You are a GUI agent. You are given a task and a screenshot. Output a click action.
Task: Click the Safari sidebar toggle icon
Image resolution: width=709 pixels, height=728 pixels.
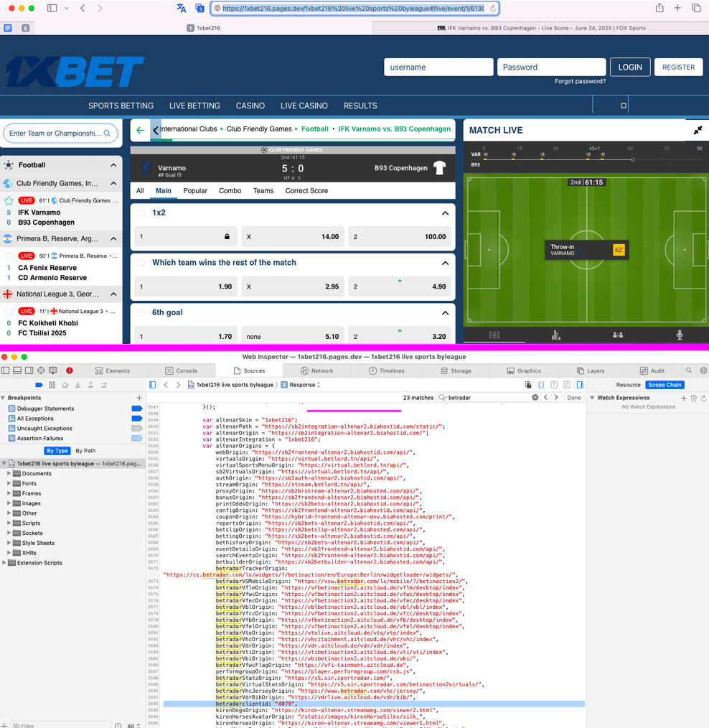(x=52, y=8)
